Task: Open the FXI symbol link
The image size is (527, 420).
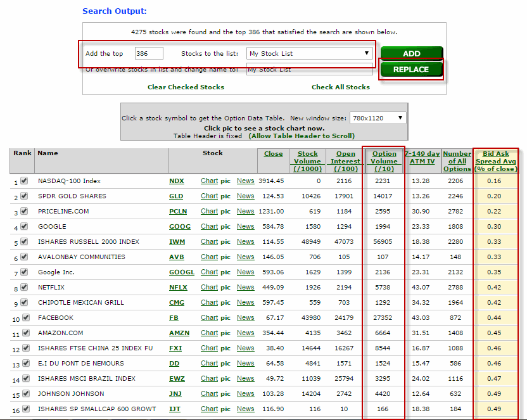Action: click(x=175, y=348)
